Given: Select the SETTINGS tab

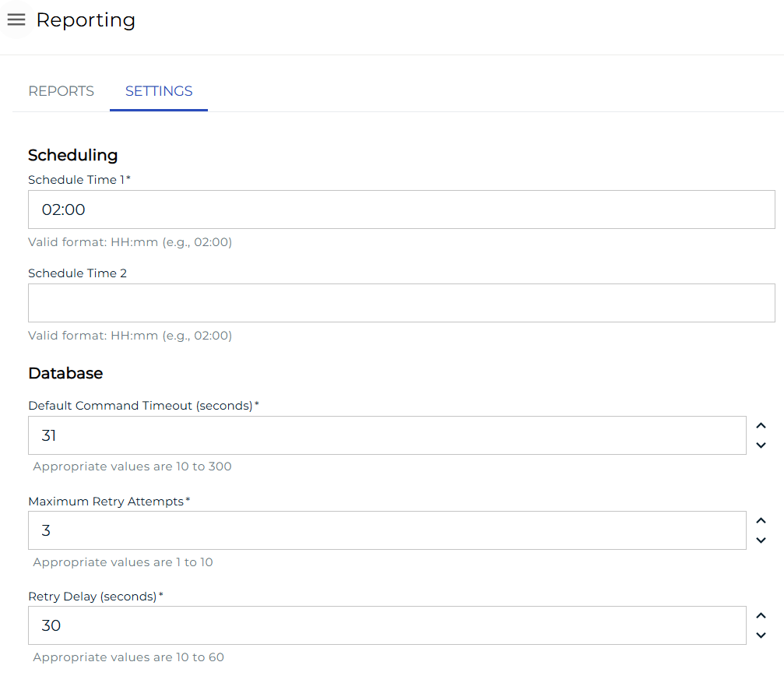Looking at the screenshot, I should pos(158,91).
